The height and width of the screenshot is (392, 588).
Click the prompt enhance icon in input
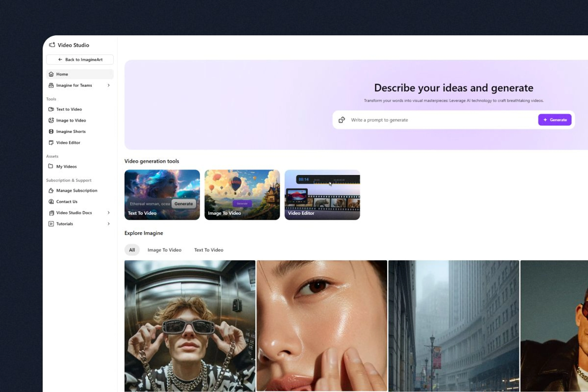tap(342, 120)
